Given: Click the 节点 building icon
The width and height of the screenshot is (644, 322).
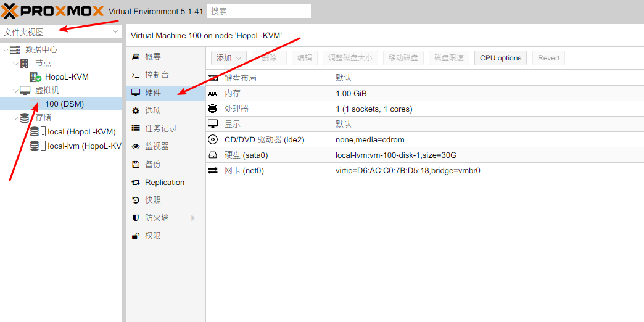Looking at the screenshot, I should (x=24, y=64).
